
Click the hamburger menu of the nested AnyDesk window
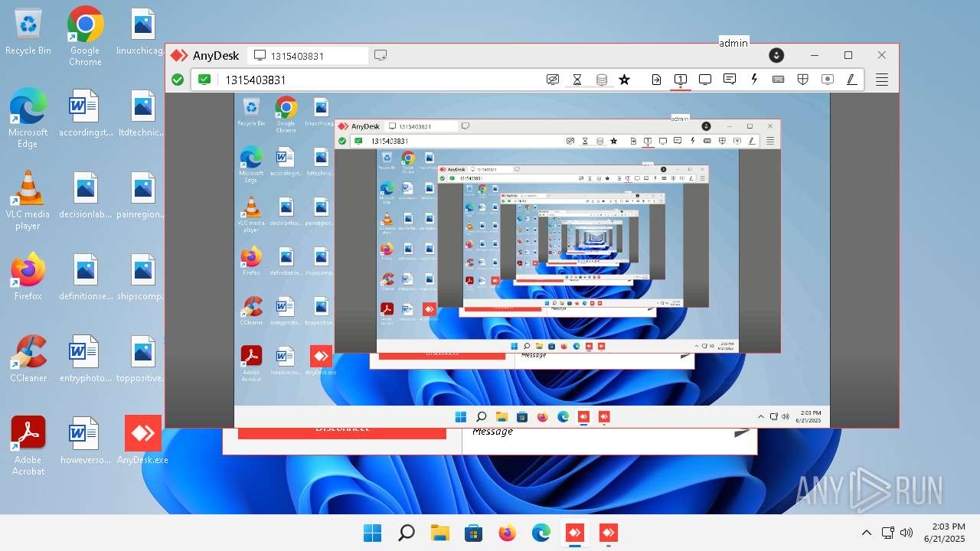pyautogui.click(x=770, y=141)
